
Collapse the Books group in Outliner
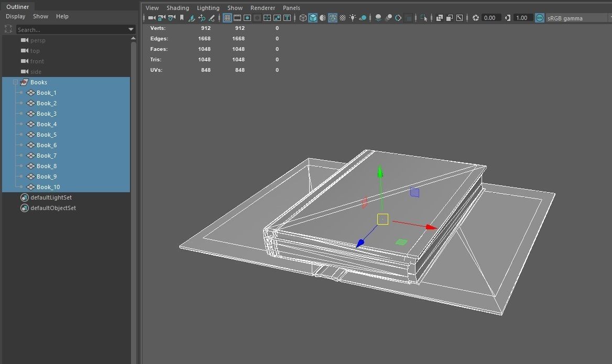(x=15, y=82)
